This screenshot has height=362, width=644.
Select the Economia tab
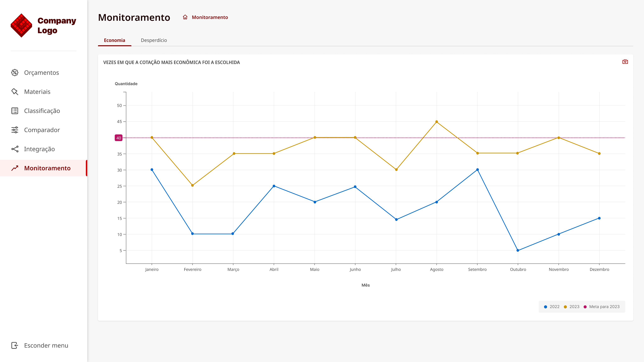pyautogui.click(x=114, y=40)
